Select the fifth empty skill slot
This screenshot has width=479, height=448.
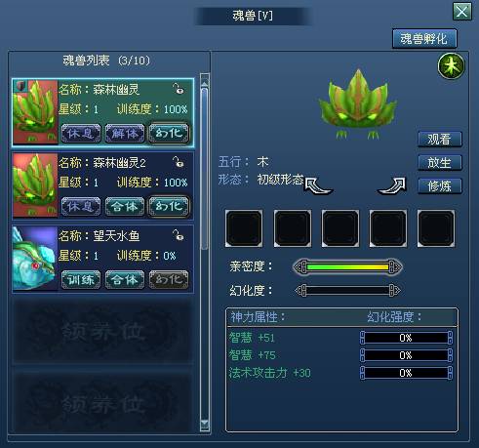[x=436, y=228]
